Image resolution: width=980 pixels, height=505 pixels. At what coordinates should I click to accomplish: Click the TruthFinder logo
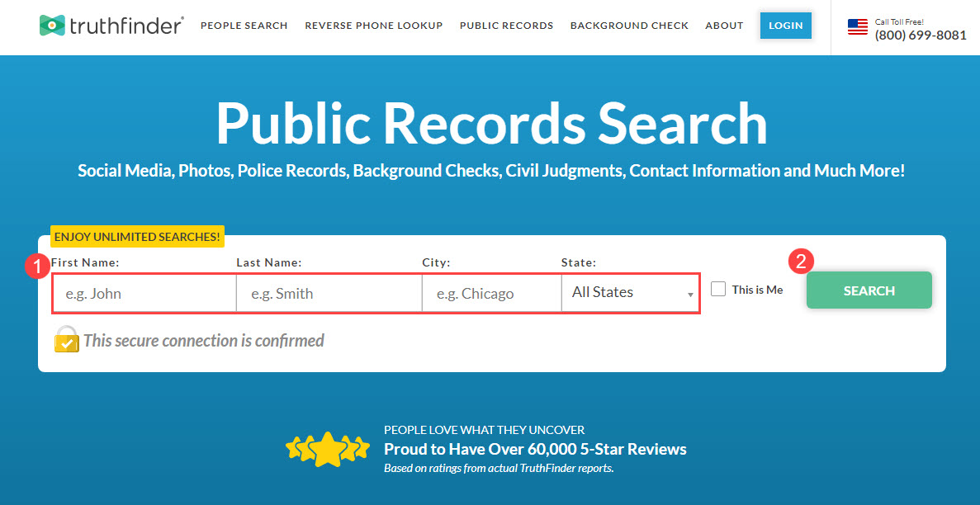pos(111,25)
